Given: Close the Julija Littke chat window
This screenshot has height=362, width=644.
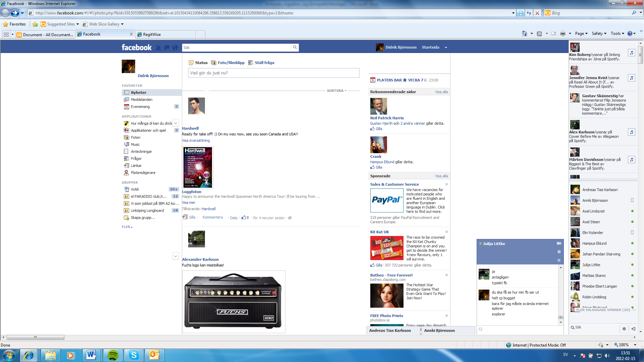Looking at the screenshot, I should click(559, 260).
